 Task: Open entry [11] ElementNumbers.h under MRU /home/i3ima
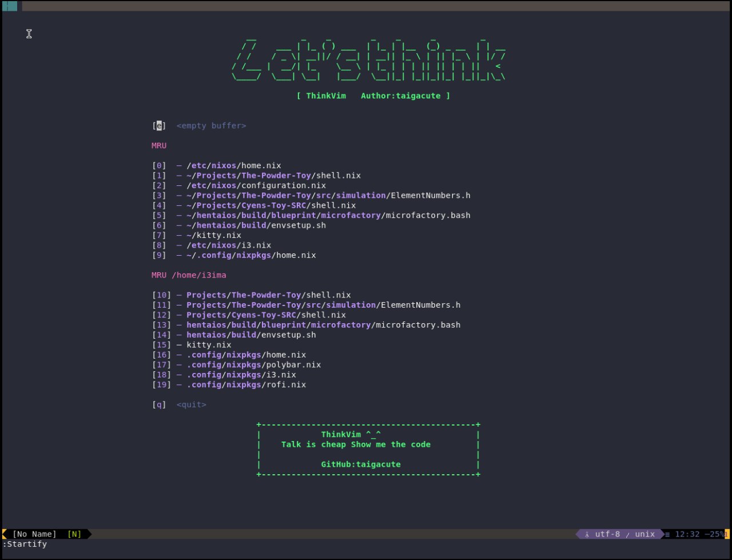tap(306, 305)
